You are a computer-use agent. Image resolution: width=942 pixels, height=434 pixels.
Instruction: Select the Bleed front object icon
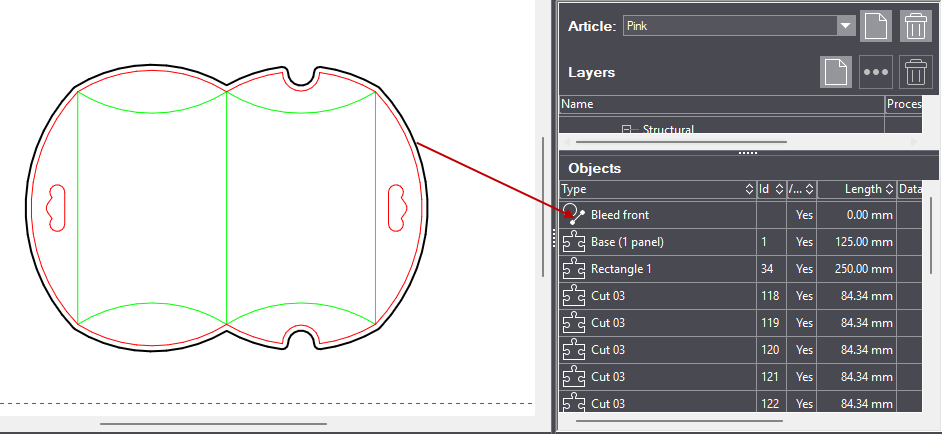[573, 214]
